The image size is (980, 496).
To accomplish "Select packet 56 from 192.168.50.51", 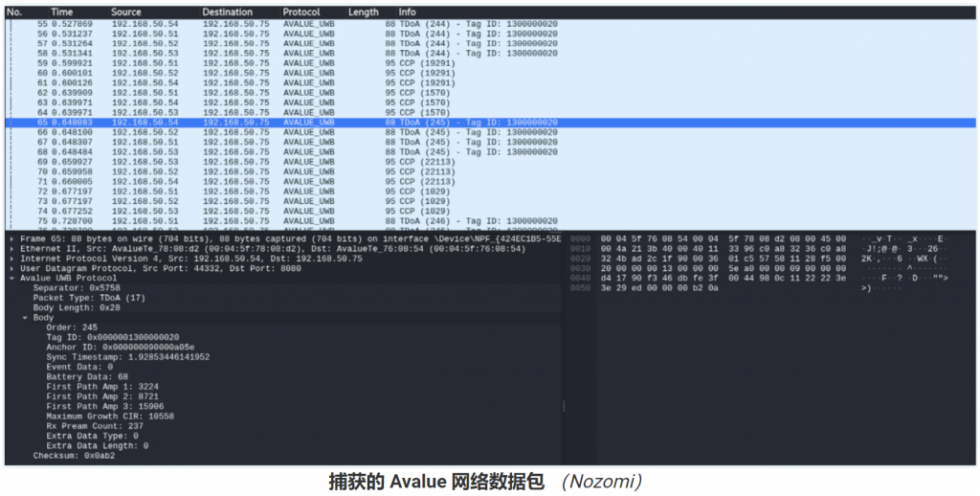I will (491, 34).
